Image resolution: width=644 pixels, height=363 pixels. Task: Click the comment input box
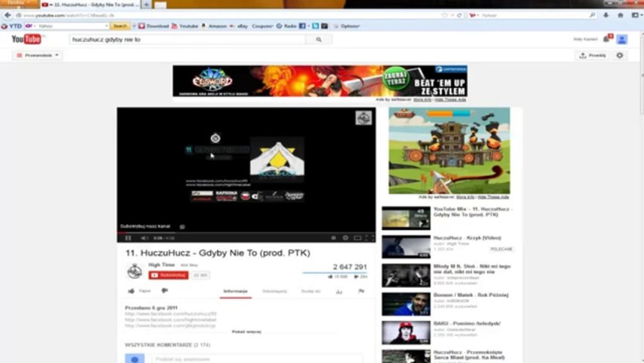click(257, 359)
